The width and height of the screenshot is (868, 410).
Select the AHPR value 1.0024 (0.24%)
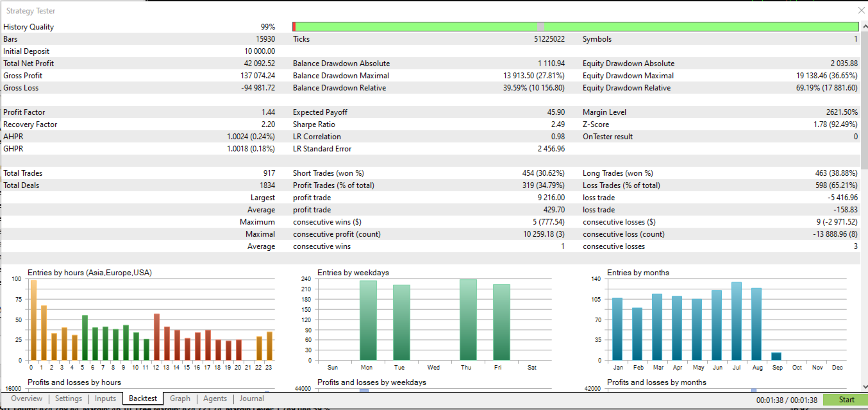251,137
